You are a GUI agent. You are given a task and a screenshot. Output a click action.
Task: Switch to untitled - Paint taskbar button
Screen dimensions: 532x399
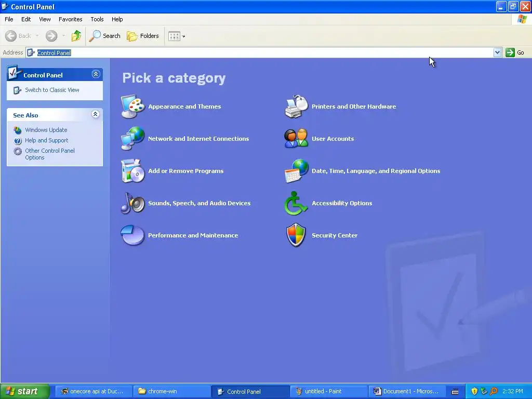328,392
